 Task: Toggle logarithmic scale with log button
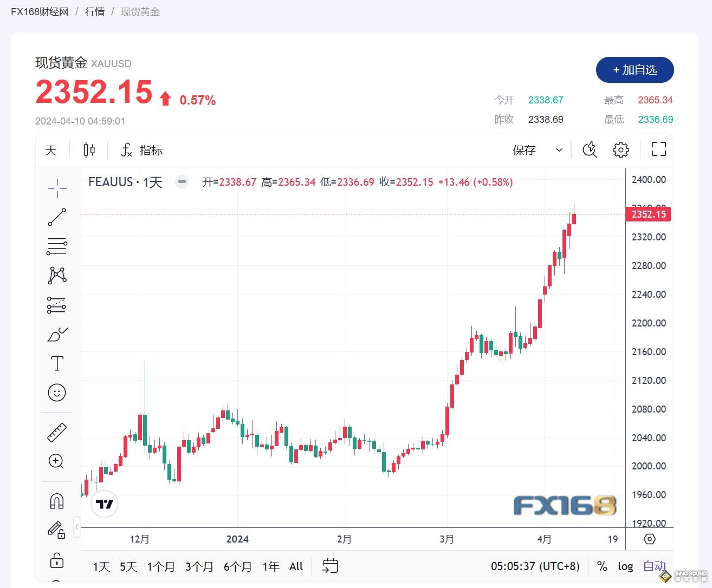(625, 566)
